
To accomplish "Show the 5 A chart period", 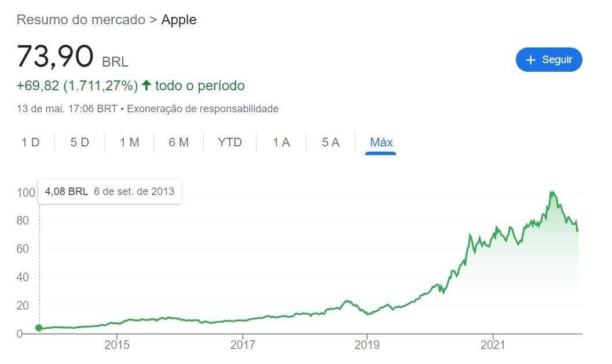I will click(329, 142).
